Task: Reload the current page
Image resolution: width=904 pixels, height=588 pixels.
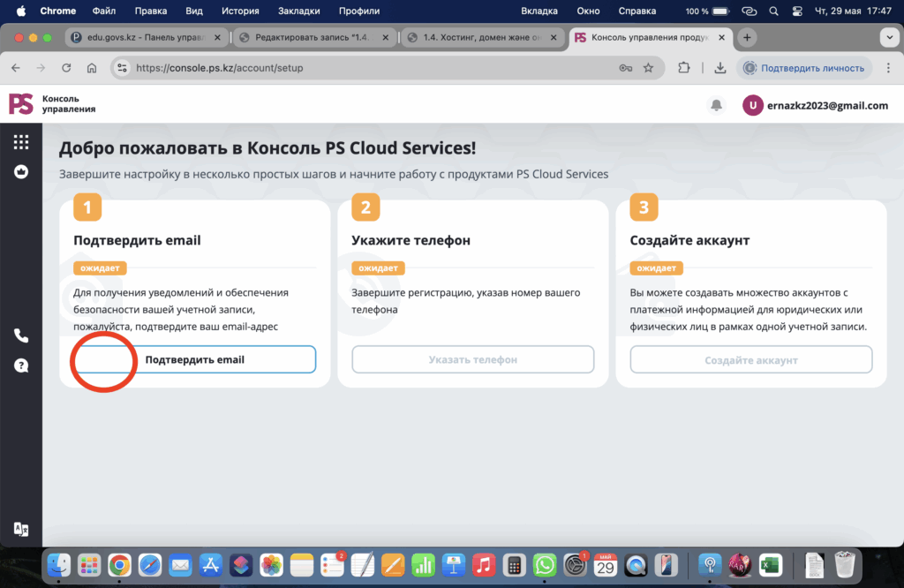Action: (x=66, y=68)
